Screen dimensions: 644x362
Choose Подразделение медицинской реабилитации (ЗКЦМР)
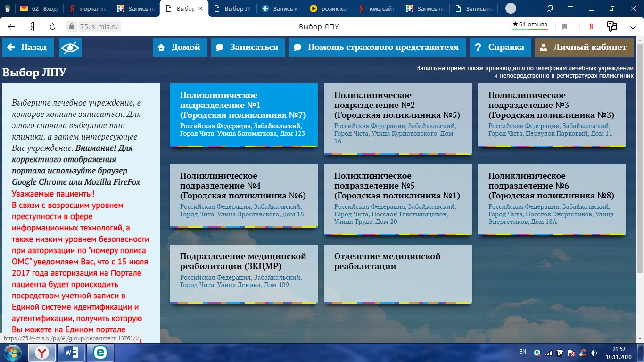(x=243, y=272)
